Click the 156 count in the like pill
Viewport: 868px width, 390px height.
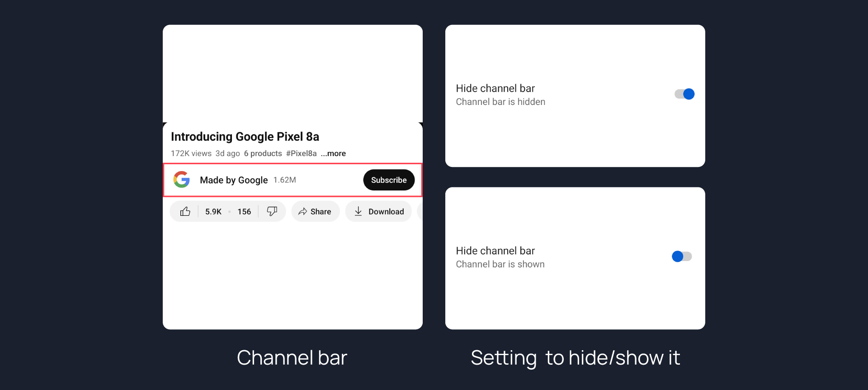[244, 212]
